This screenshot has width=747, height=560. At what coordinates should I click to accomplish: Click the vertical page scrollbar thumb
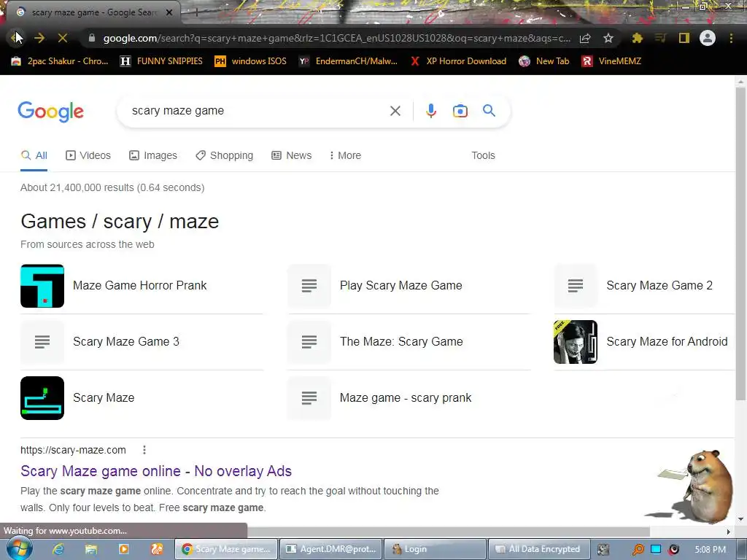[x=740, y=243]
